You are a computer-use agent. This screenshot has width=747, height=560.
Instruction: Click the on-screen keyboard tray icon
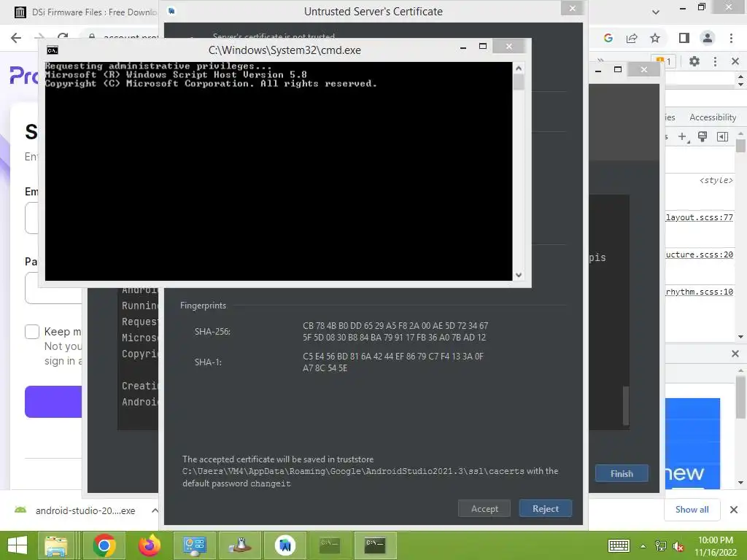(x=619, y=545)
